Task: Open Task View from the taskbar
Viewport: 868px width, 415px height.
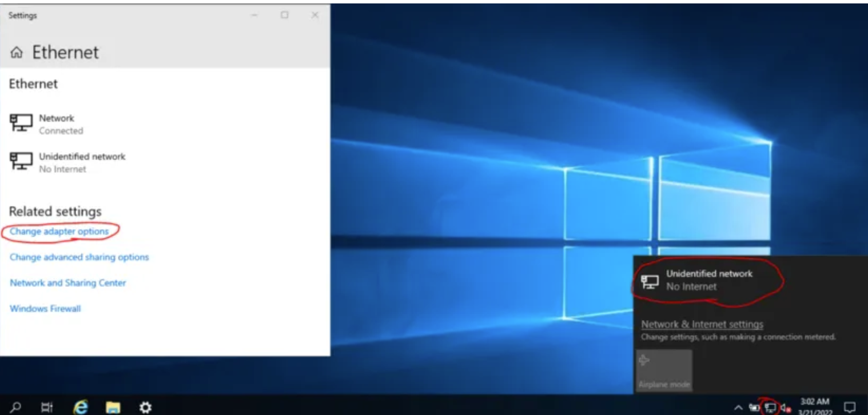Action: pyautogui.click(x=48, y=407)
